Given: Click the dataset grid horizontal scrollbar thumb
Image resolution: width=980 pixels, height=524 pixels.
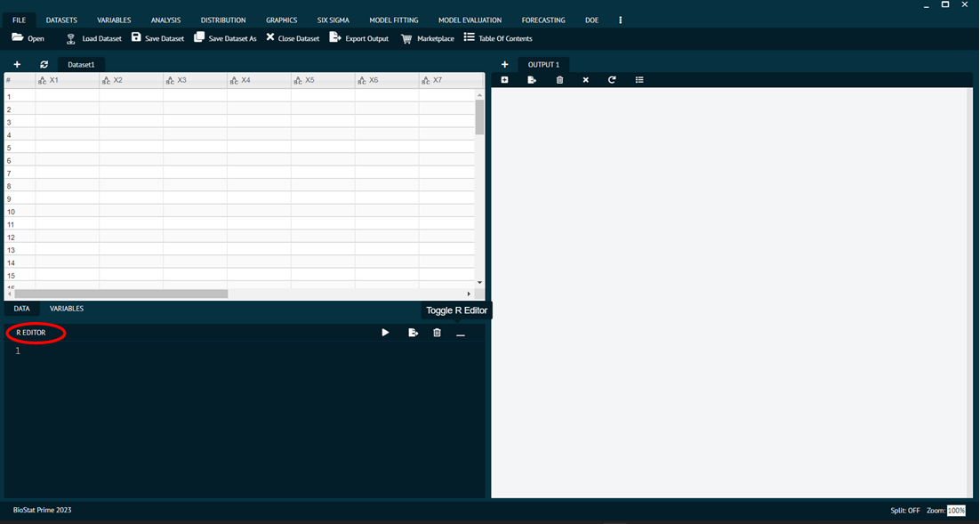Looking at the screenshot, I should click(121, 294).
